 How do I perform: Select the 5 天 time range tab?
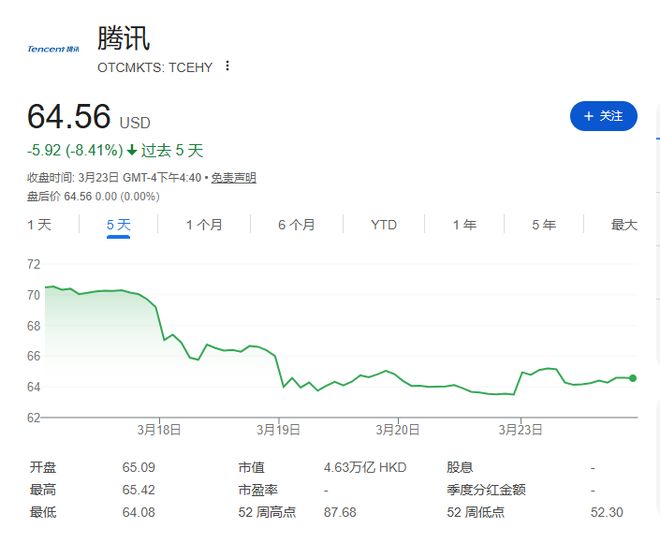click(x=119, y=225)
